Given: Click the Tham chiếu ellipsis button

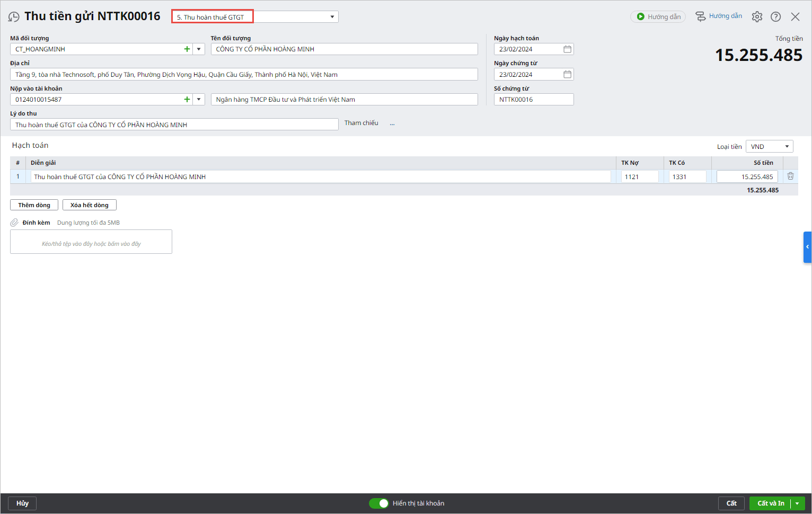Looking at the screenshot, I should [392, 123].
